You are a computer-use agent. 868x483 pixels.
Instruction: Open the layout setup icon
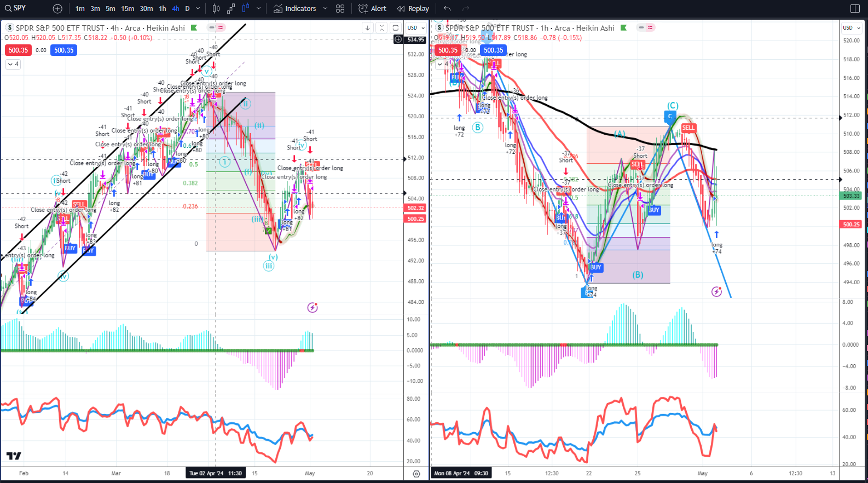tap(855, 9)
